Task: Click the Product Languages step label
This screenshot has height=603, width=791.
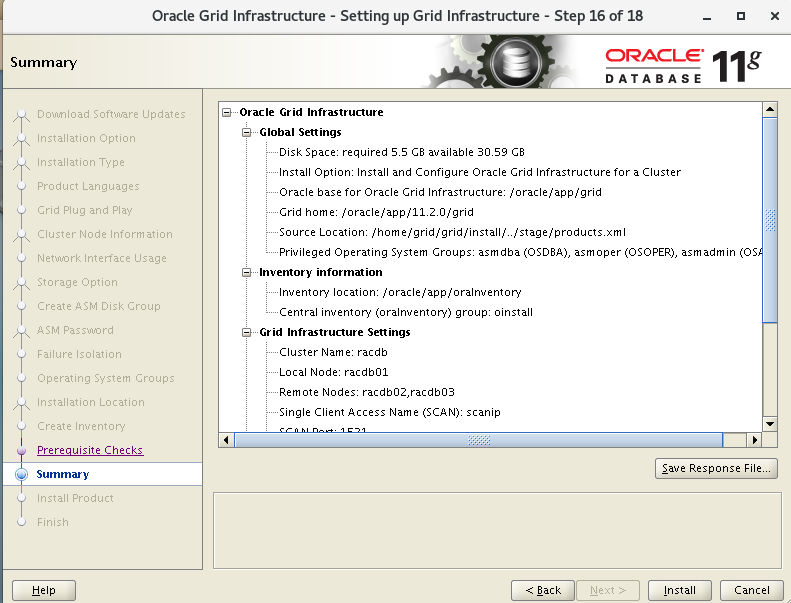Action: pyautogui.click(x=88, y=186)
